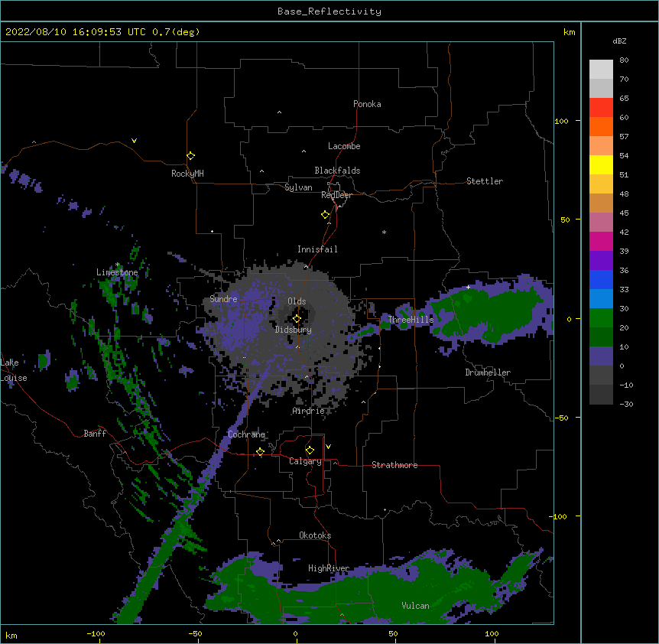Image resolution: width=659 pixels, height=644 pixels.
Task: Click the yellow diamond marker above Calgary label
Action: click(310, 450)
